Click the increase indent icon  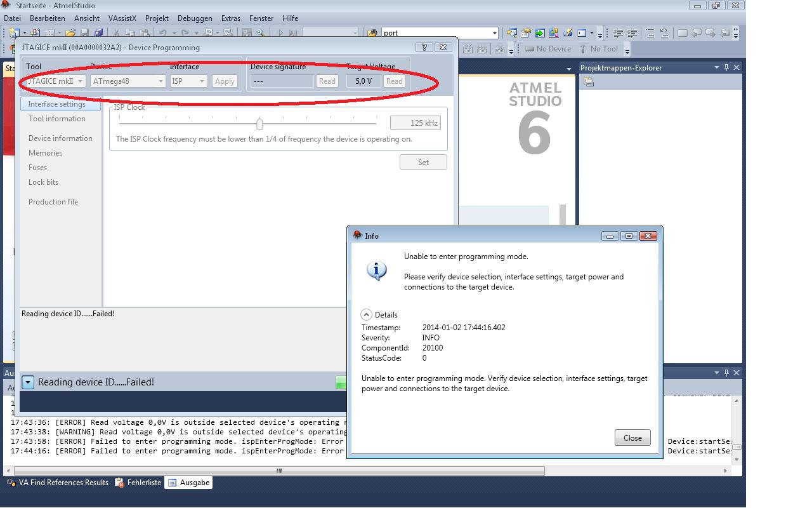pos(632,33)
